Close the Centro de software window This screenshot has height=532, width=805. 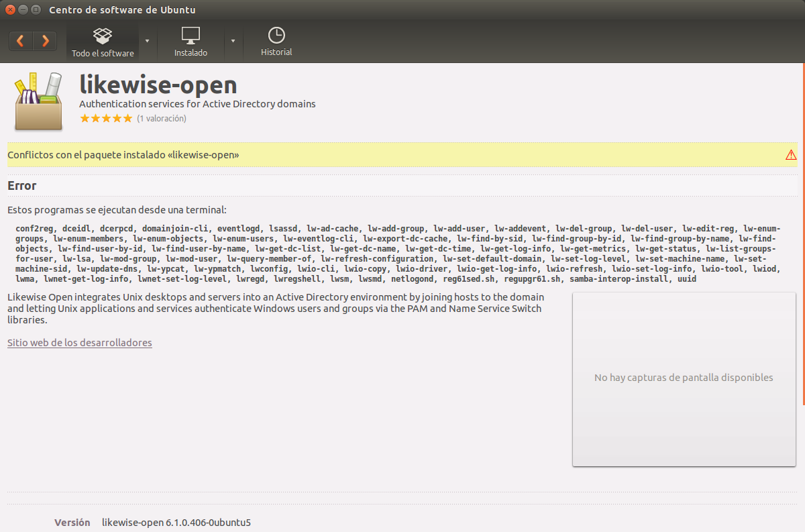(9, 10)
